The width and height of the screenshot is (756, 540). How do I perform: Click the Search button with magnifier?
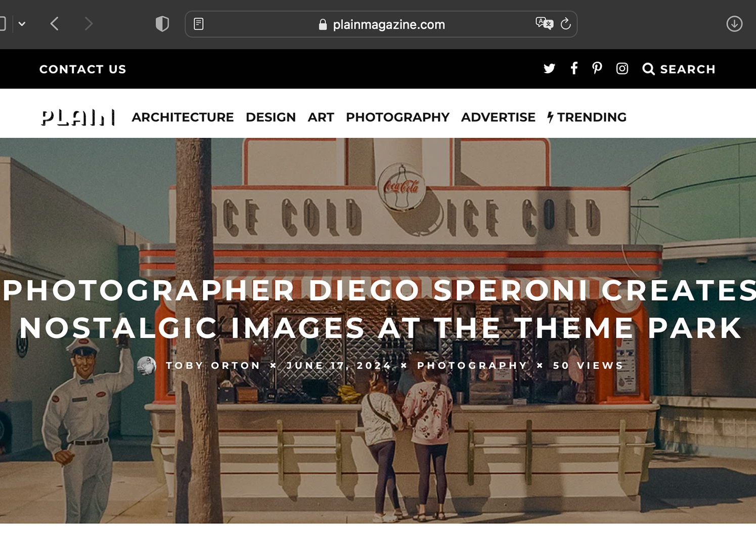click(x=679, y=69)
